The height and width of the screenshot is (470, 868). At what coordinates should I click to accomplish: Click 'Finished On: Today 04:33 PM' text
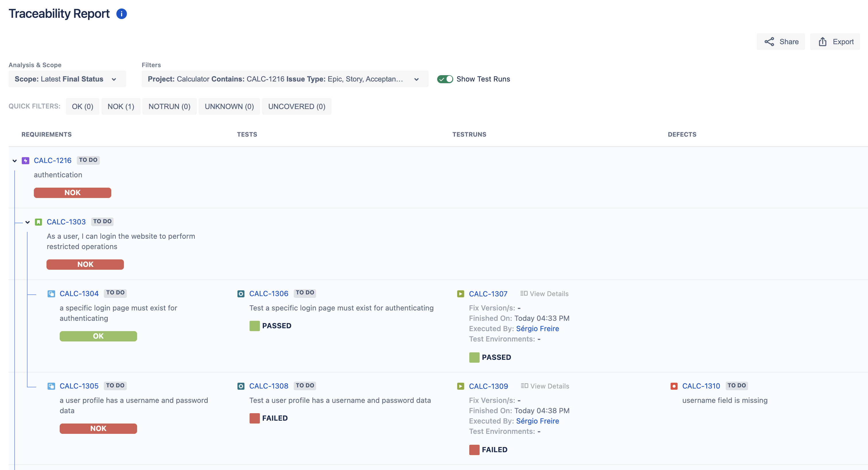(x=519, y=318)
